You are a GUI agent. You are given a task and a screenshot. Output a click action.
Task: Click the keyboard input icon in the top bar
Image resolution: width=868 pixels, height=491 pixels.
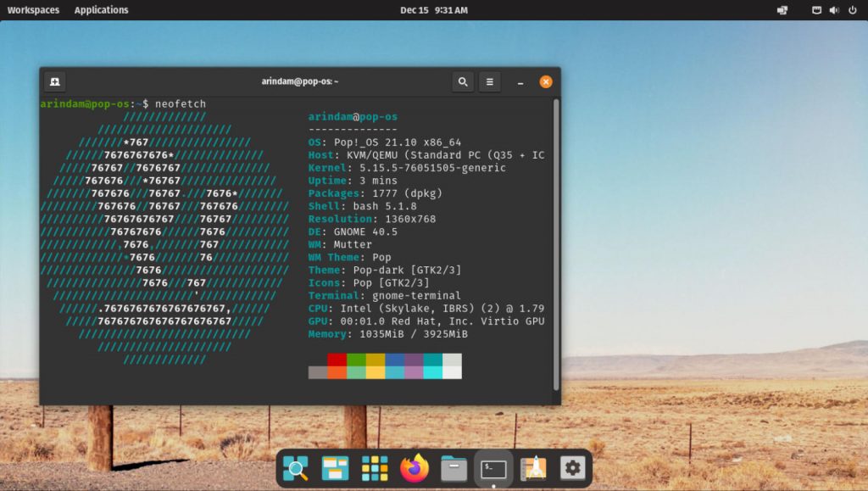point(781,10)
